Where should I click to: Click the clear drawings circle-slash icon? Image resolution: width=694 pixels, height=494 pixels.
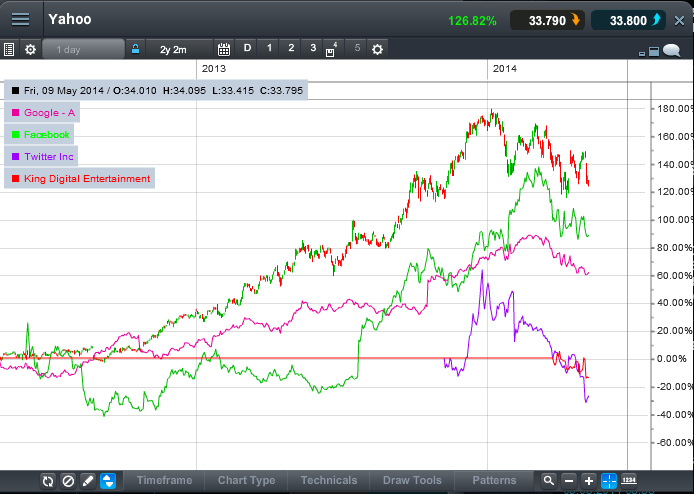click(68, 481)
